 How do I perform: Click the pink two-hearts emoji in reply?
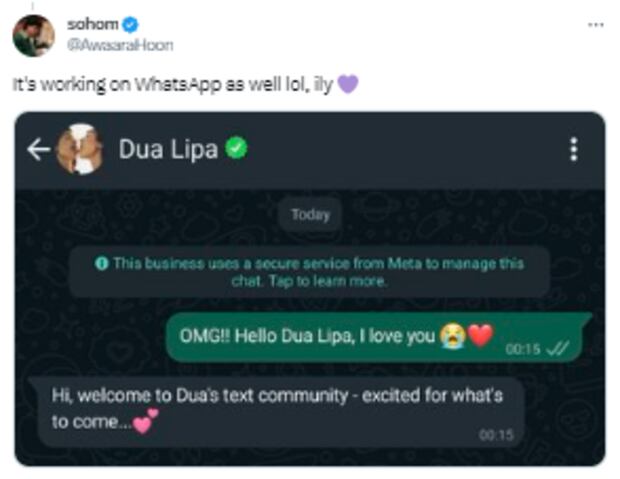tap(146, 421)
